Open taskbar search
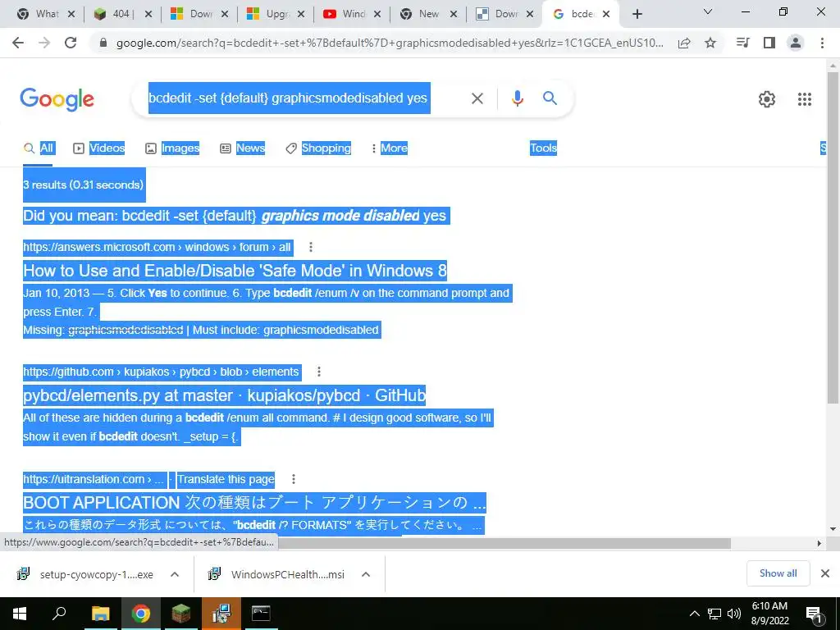This screenshot has height=630, width=840. point(59,614)
